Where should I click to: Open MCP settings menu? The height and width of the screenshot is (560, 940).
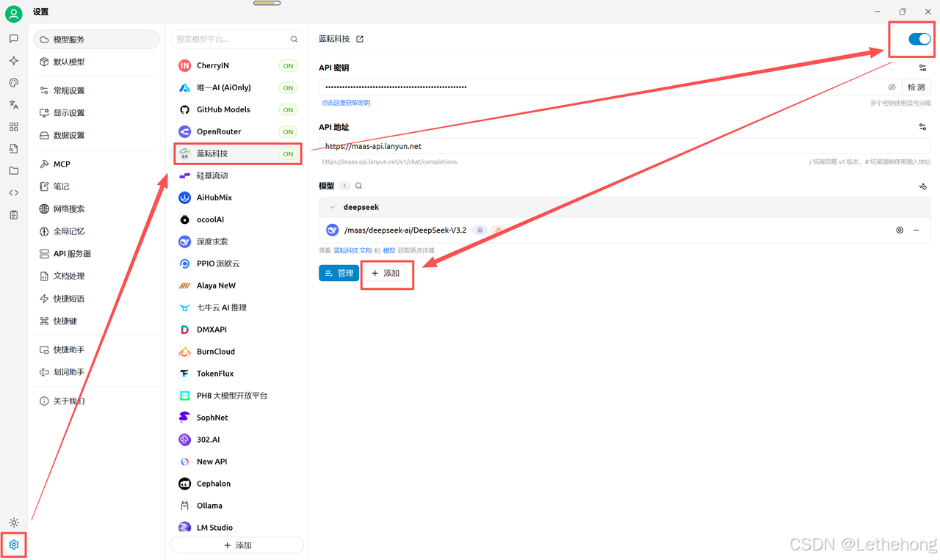96,164
